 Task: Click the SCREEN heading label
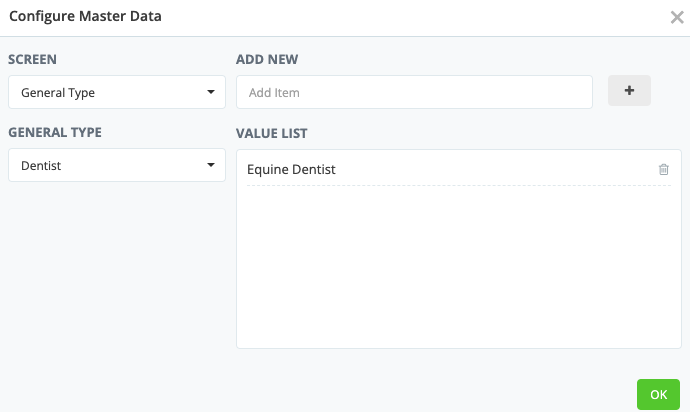[x=33, y=59]
